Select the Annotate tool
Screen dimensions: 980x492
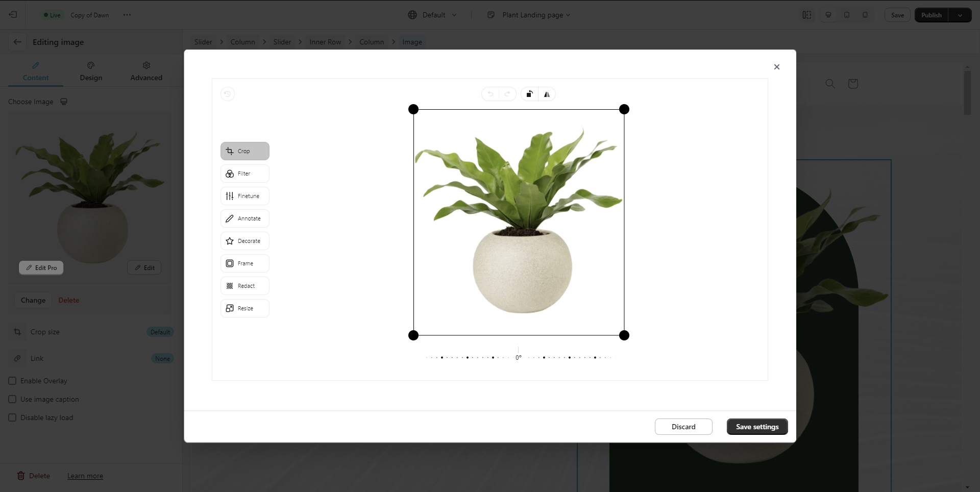point(244,218)
